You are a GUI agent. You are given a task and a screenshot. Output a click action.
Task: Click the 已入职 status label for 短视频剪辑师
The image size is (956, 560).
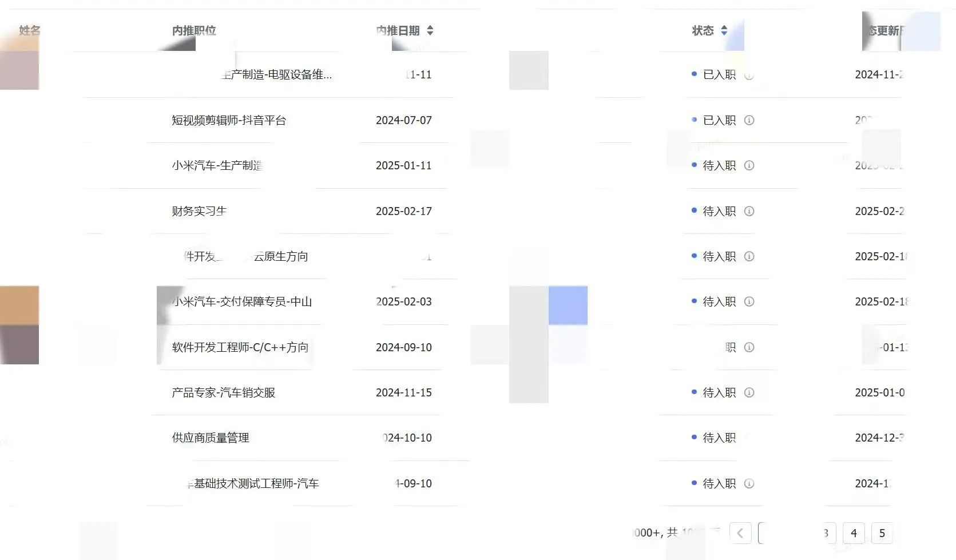click(x=719, y=121)
